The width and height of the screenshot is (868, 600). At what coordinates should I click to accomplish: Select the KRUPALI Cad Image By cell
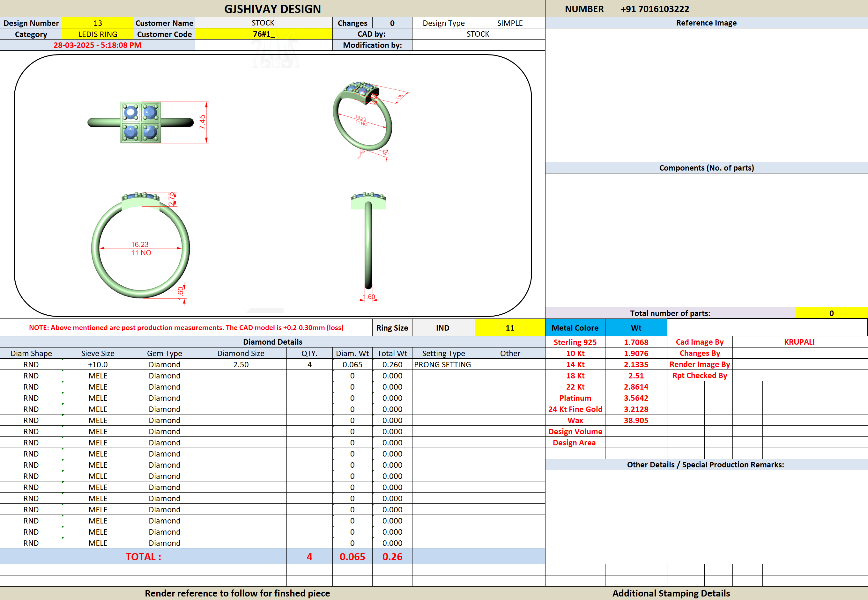[x=799, y=342]
